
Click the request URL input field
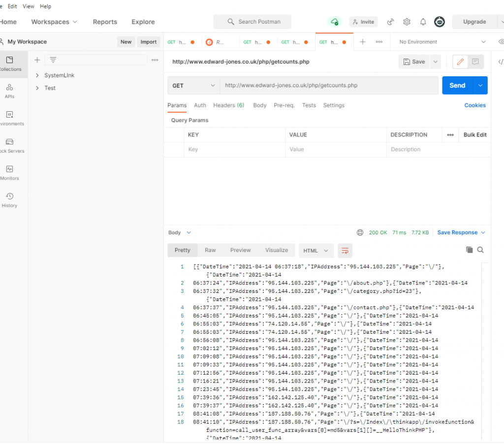(329, 86)
